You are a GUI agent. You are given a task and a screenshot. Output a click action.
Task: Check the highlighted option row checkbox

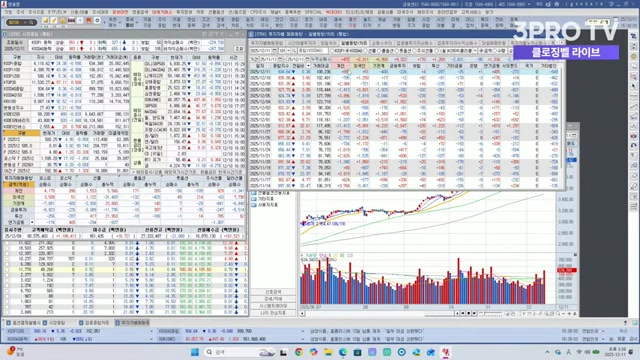click(6, 269)
